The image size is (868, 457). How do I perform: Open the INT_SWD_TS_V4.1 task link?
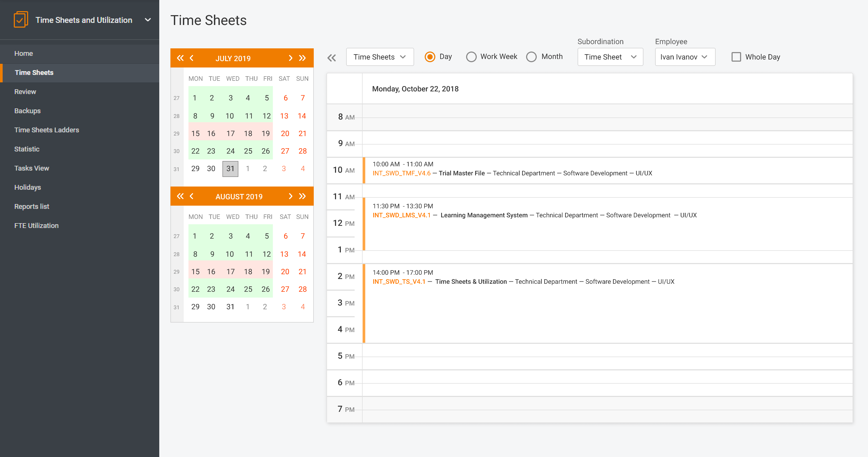[399, 281]
